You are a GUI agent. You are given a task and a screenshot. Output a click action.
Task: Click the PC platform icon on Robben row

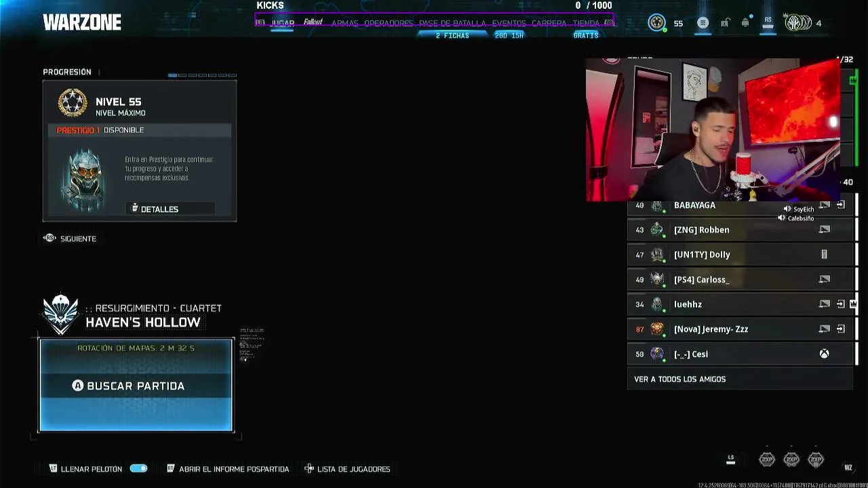(825, 230)
